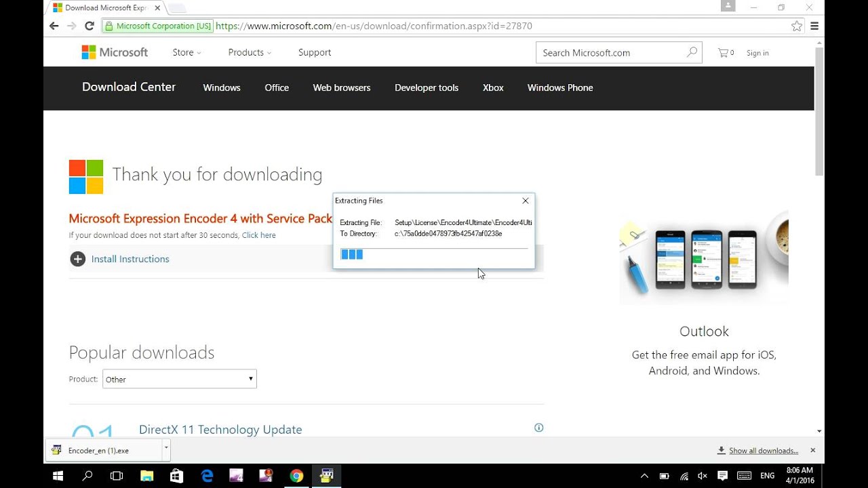Click the browser forward arrow

(72, 26)
